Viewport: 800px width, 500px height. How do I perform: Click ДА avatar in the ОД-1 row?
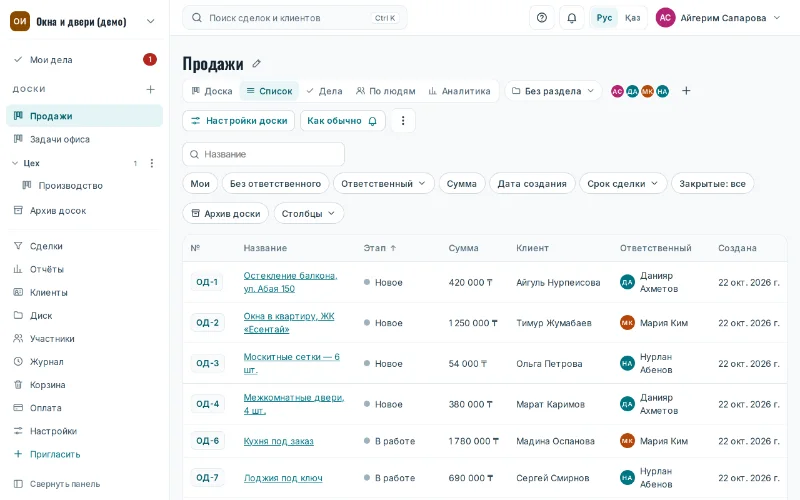[627, 282]
